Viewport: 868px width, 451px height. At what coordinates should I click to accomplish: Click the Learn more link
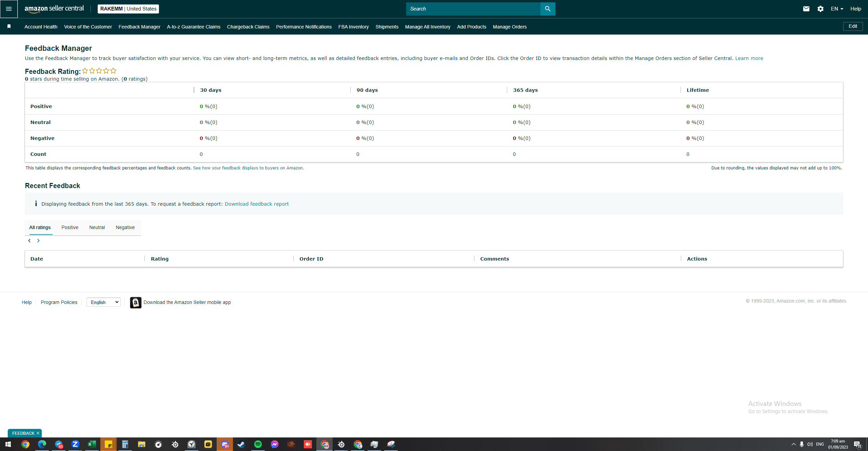point(749,58)
